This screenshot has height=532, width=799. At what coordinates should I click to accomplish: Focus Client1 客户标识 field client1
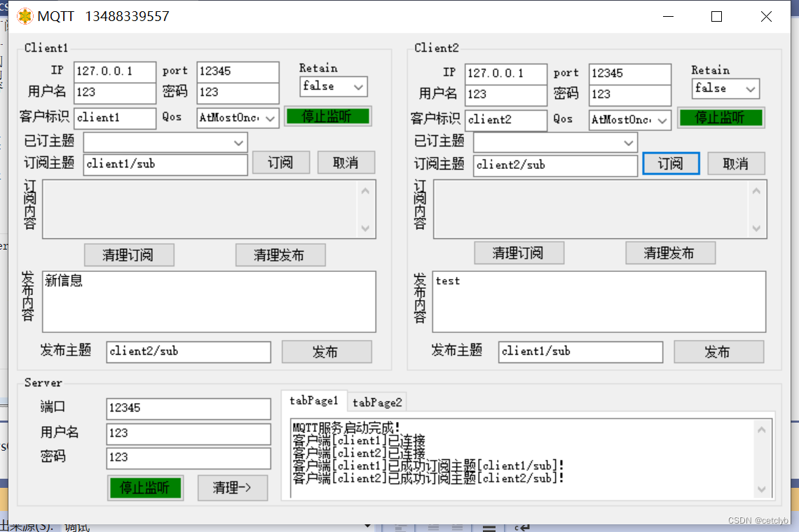(115, 118)
